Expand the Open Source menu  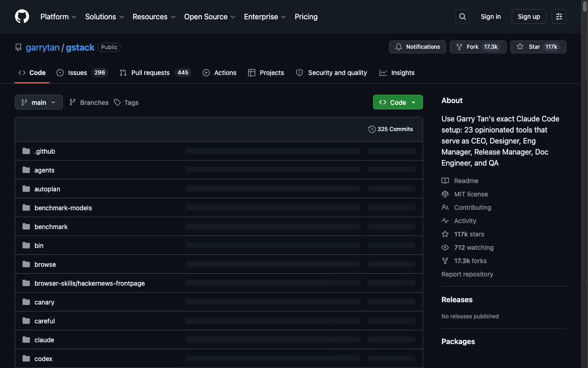coord(210,17)
